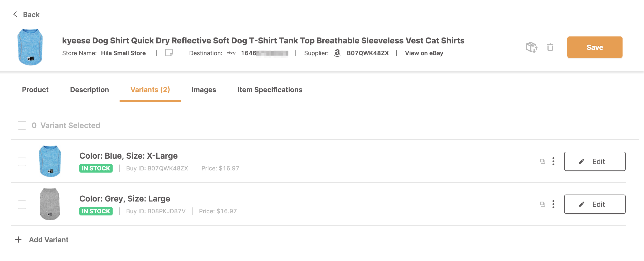Click the eBay destination logo
644x261 pixels.
pos(231,53)
